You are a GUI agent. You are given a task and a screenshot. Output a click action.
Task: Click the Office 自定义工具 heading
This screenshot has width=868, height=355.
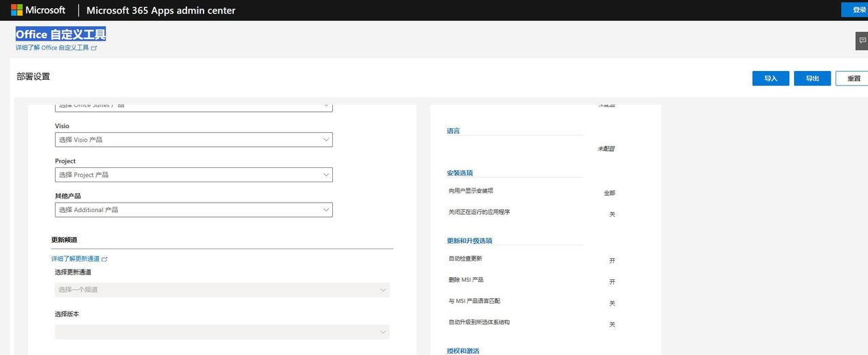(x=61, y=34)
